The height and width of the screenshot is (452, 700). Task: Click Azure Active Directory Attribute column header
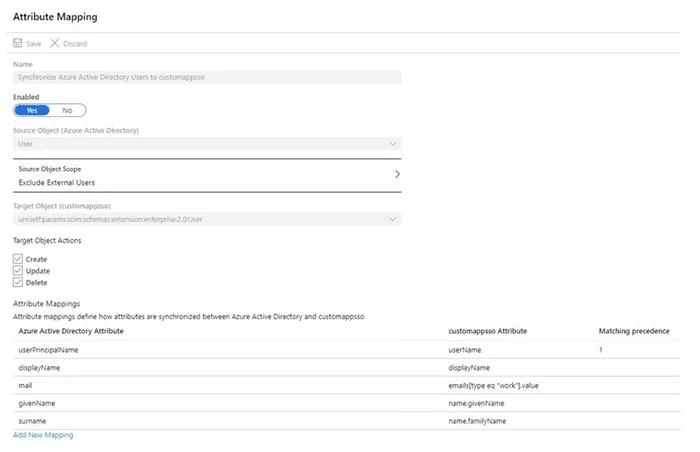tap(71, 331)
